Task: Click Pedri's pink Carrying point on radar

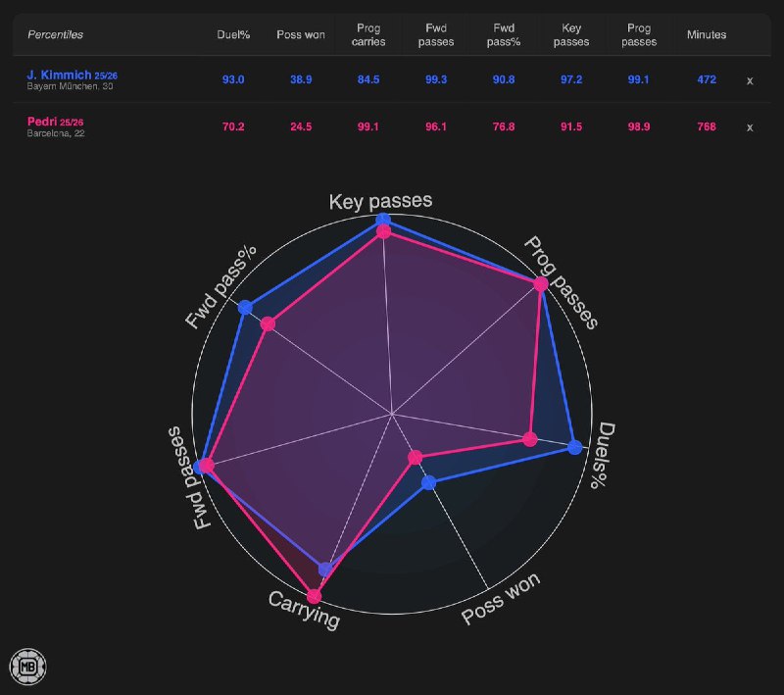Action: [x=314, y=596]
